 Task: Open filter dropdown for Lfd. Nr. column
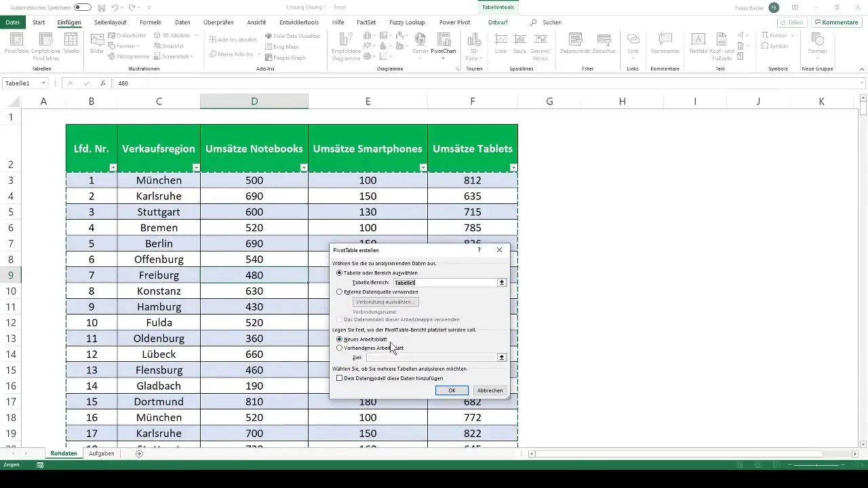113,167
